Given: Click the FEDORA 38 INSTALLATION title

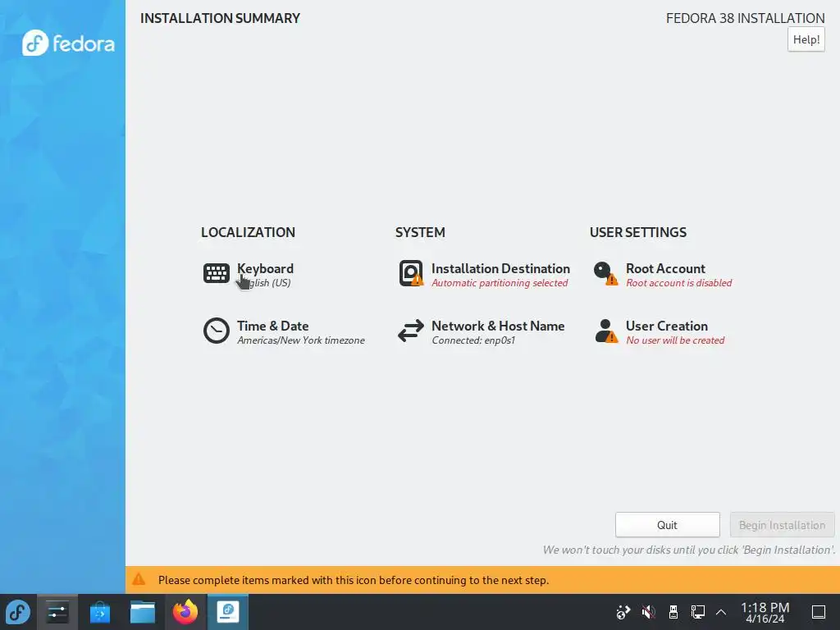Looking at the screenshot, I should 746,18.
